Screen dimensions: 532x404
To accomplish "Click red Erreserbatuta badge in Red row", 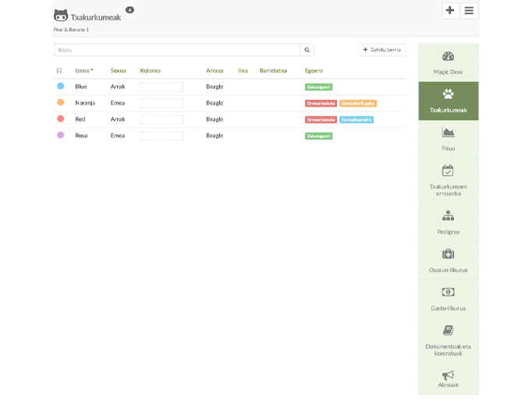I will (321, 120).
